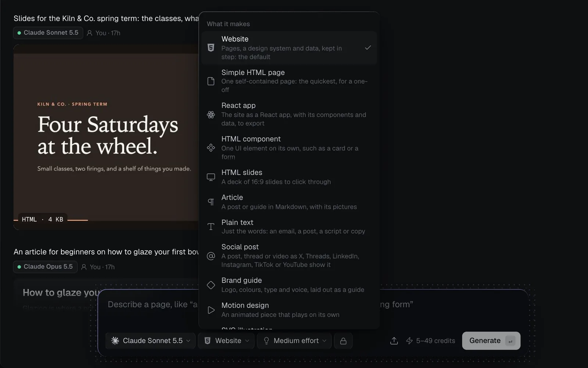Click the HTML component diamond-grid icon
The width and height of the screenshot is (588, 368).
(x=211, y=148)
